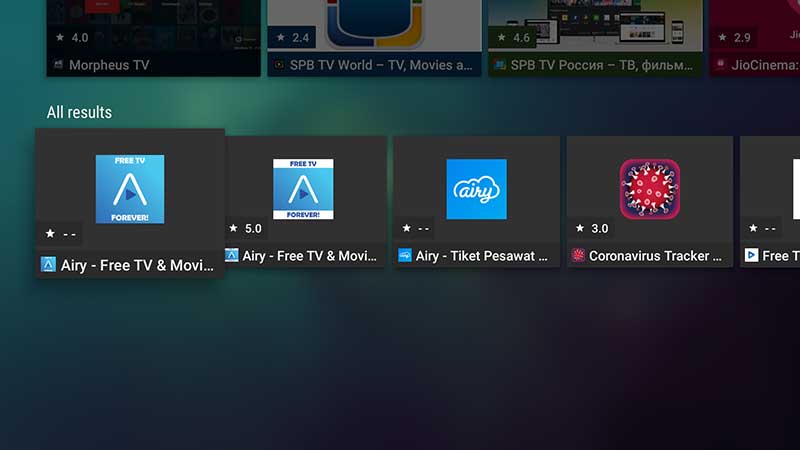Click the 4.0 star rating on Morpheus TV
The image size is (800, 450).
point(72,37)
